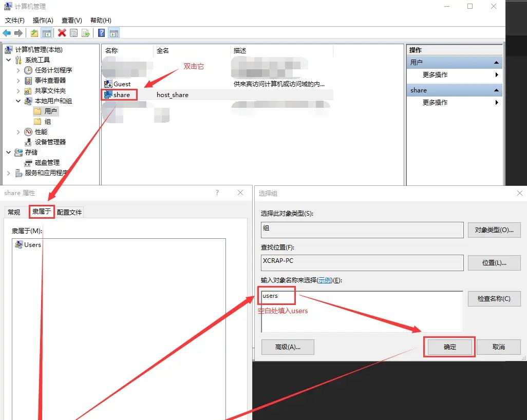The height and width of the screenshot is (420, 527).
Task: Click the Help question mark toolbar icon
Action: click(x=102, y=33)
